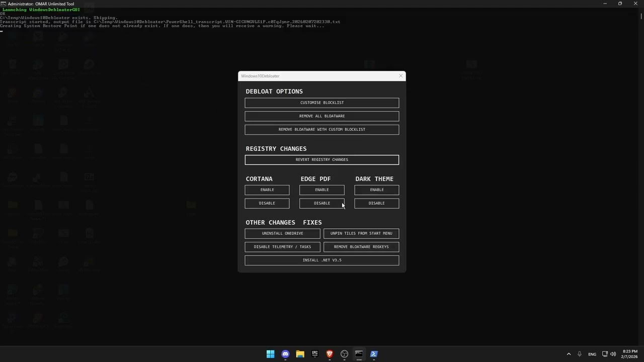Select the command prompt taskbar icon
The height and width of the screenshot is (362, 644).
pos(359,354)
